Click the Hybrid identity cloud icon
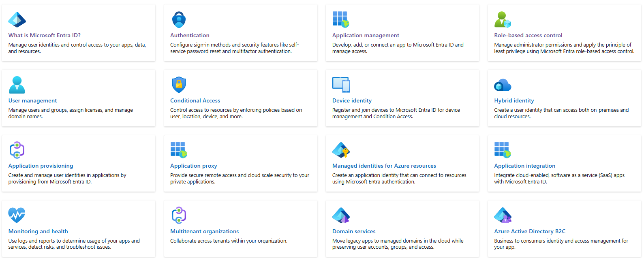 click(503, 85)
